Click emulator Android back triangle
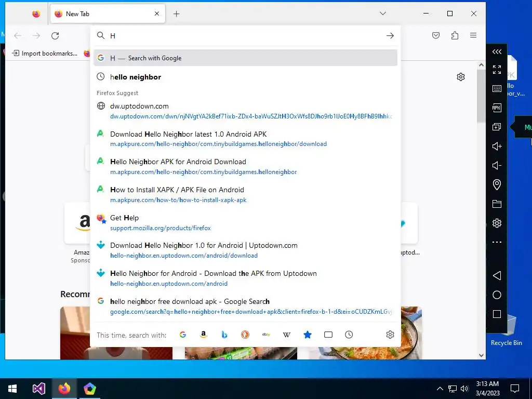This screenshot has height=399, width=532. click(497, 275)
